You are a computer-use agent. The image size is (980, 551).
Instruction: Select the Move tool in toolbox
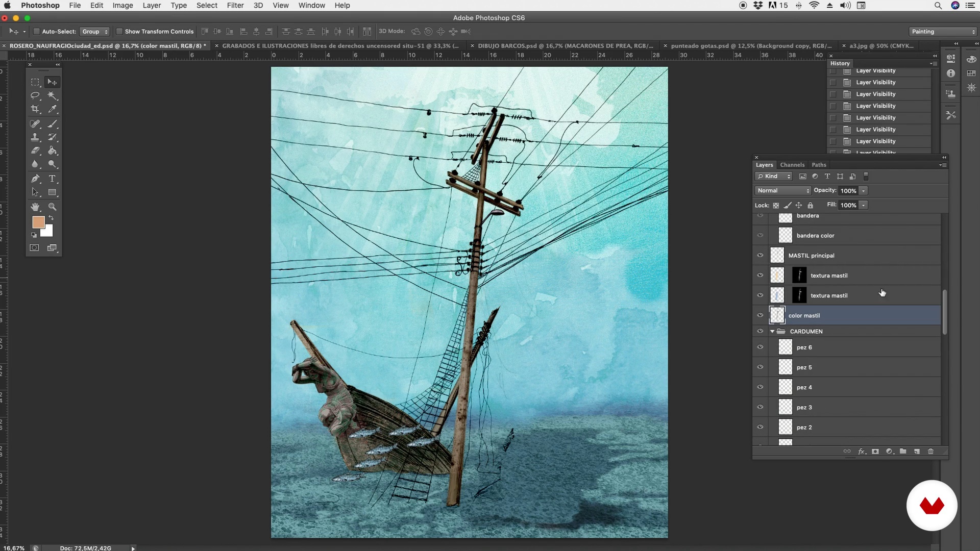click(52, 82)
